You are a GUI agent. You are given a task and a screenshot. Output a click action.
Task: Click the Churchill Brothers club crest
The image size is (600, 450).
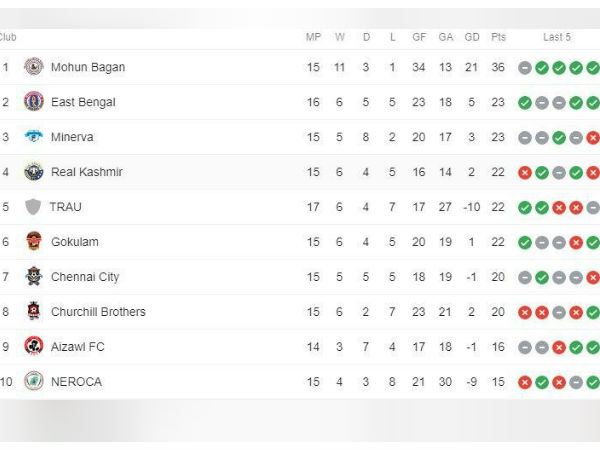point(34,311)
